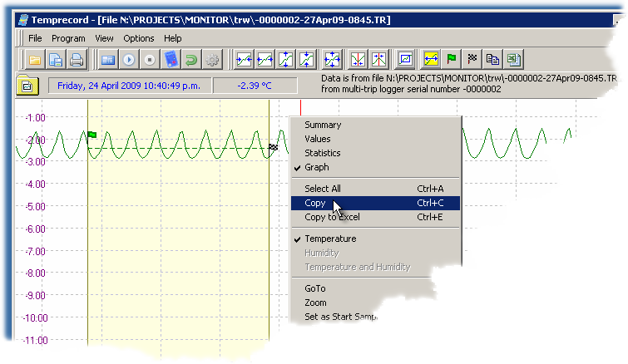Image resolution: width=628 pixels, height=364 pixels.
Task: Click the vertical expand graph icon
Action: (286, 60)
